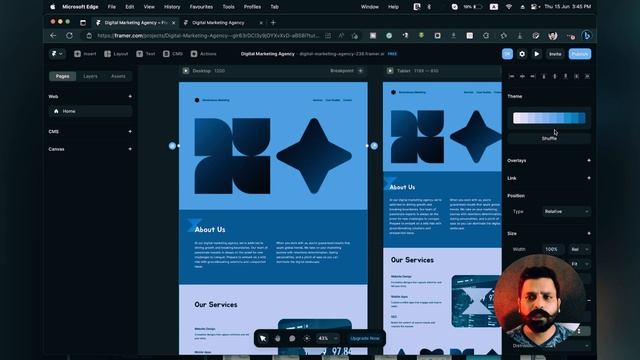Click the four-pointed star graphic on Desktop canvas
Image resolution: width=640 pixels, height=360 pixels.
point(314,156)
